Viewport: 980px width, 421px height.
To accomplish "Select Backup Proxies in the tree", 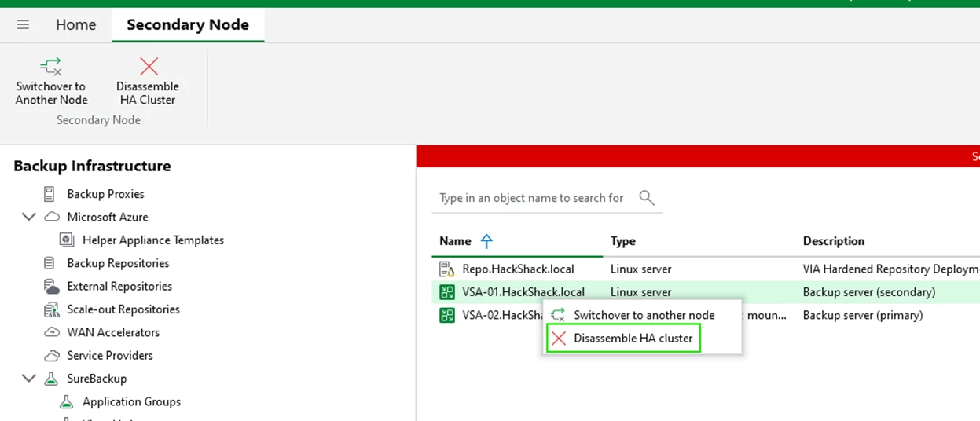I will pos(105,194).
